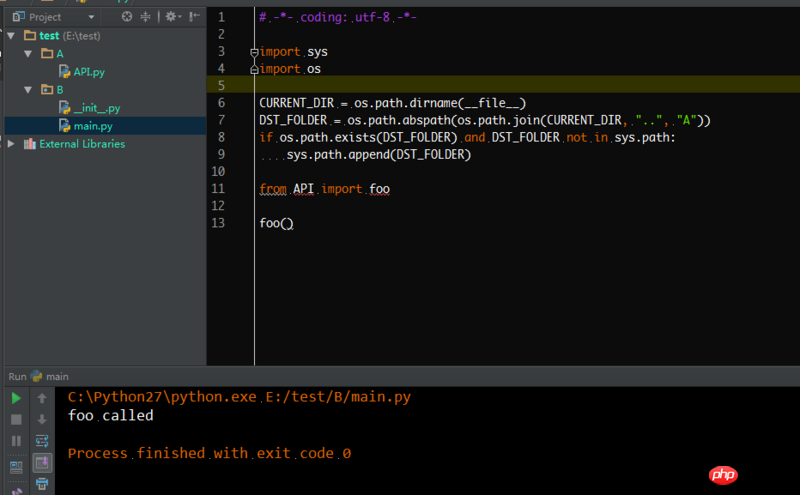Click the Print output icon
The height and width of the screenshot is (495, 800).
42,484
